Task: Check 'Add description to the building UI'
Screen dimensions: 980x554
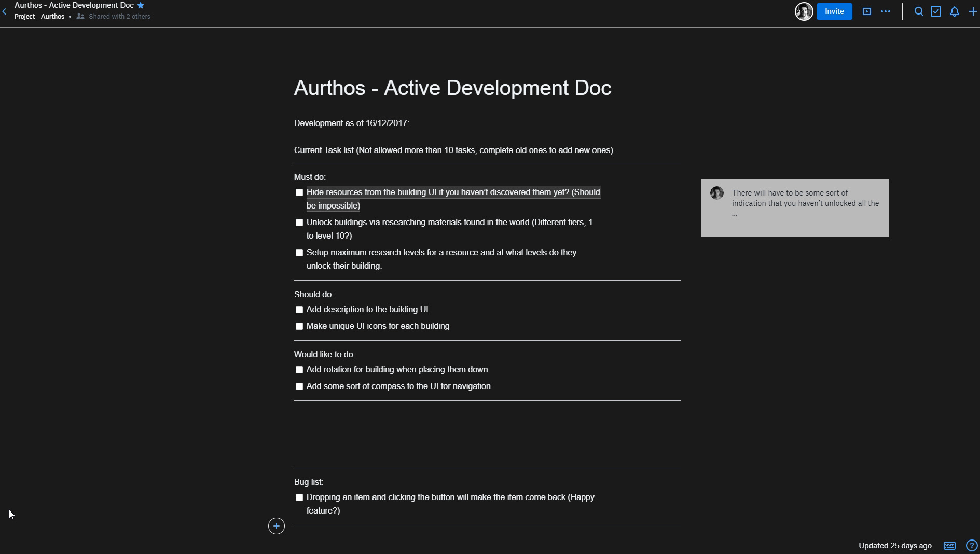Action: (x=299, y=310)
